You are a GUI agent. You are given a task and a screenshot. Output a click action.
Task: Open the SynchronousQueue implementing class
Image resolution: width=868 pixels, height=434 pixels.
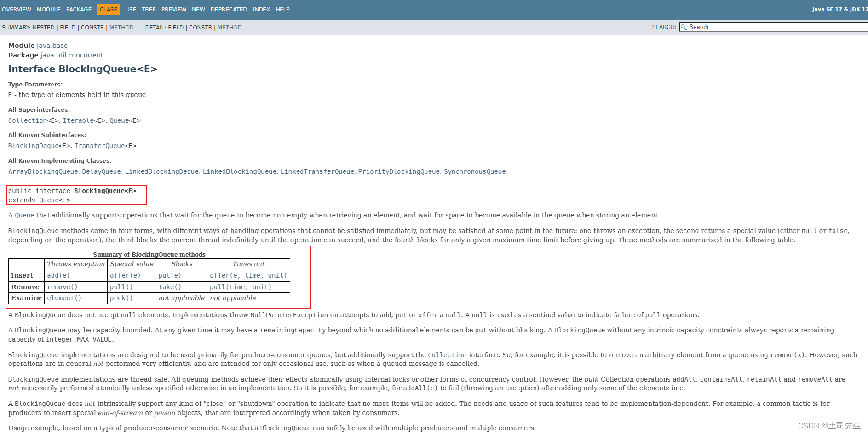pyautogui.click(x=474, y=171)
